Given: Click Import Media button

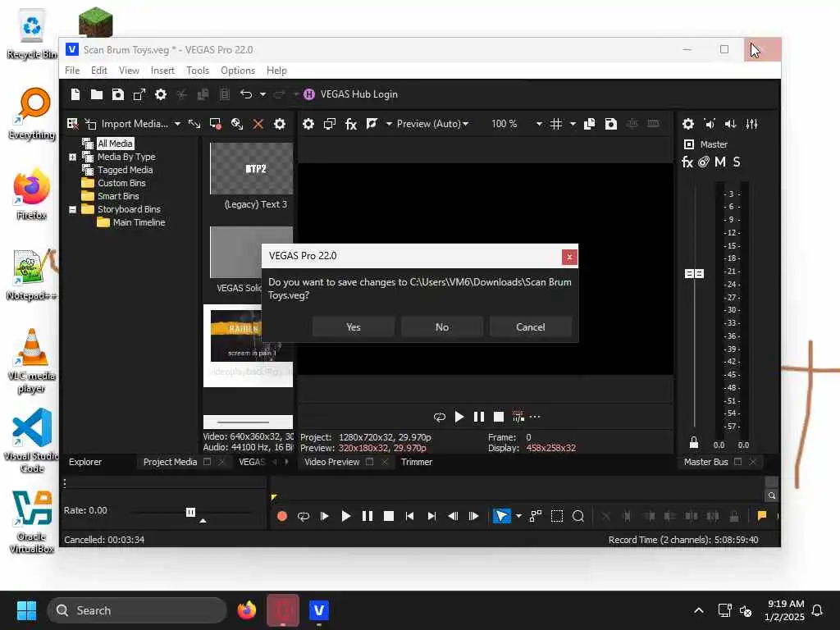Looking at the screenshot, I should coord(129,124).
